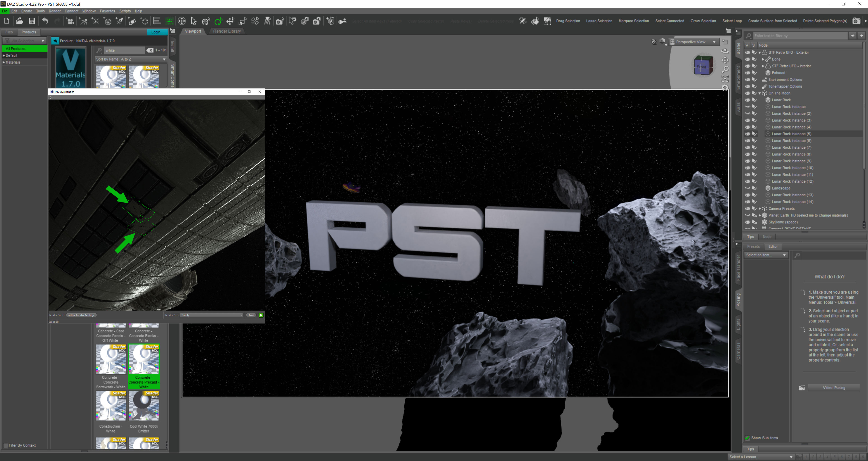Image resolution: width=868 pixels, height=461 pixels.
Task: Undo the last action with the undo arrow
Action: coord(45,21)
